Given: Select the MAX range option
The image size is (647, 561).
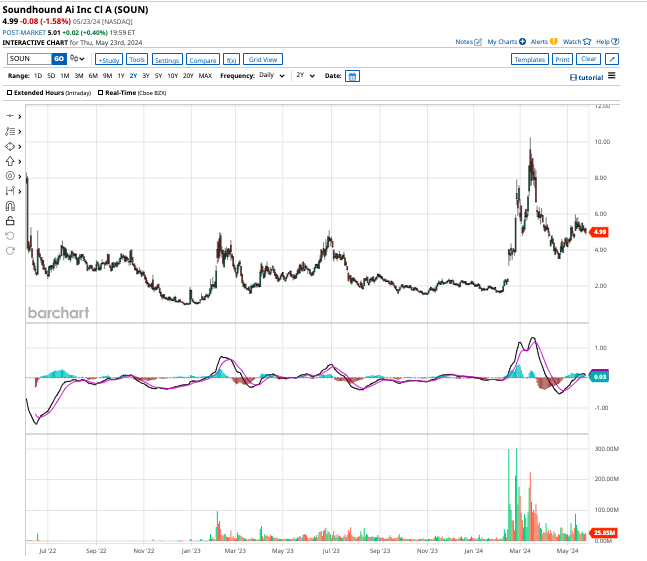Looking at the screenshot, I should pos(205,76).
